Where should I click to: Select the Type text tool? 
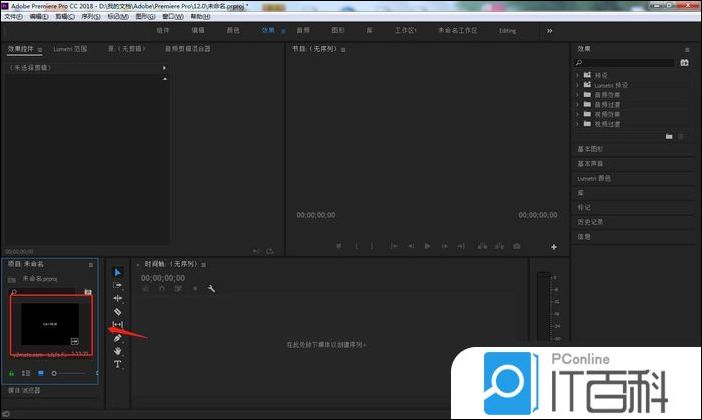[x=117, y=365]
